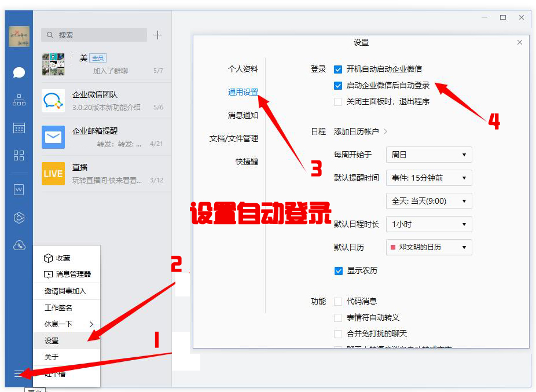
Task: Switch to 快捷键 settings tab
Action: coord(247,162)
